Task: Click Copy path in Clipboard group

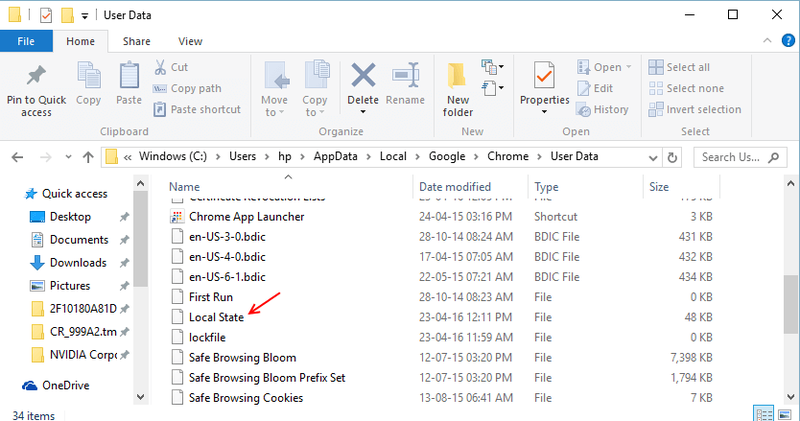Action: click(x=187, y=88)
